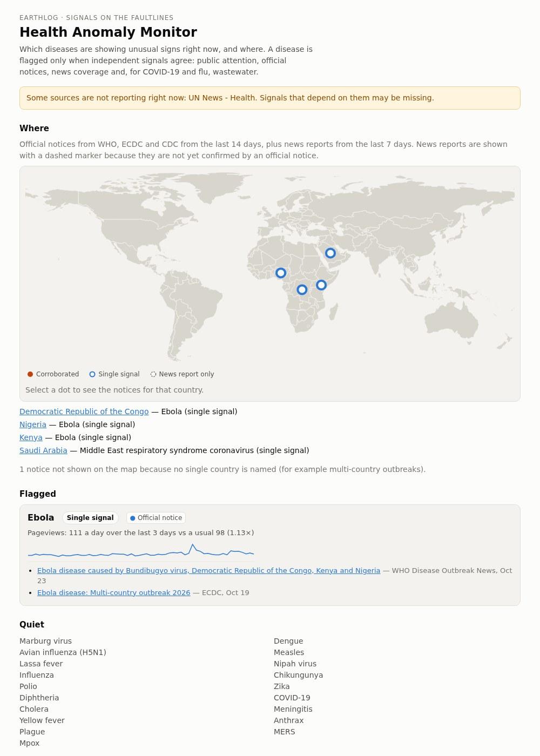The height and width of the screenshot is (756, 540).
Task: Select the Nigeria map dot
Action: coord(281,273)
